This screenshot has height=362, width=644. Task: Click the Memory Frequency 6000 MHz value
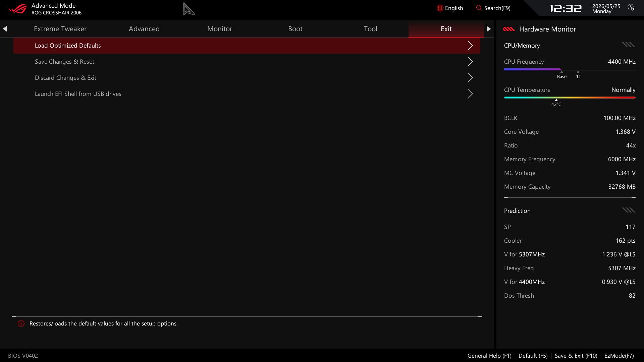pos(622,159)
